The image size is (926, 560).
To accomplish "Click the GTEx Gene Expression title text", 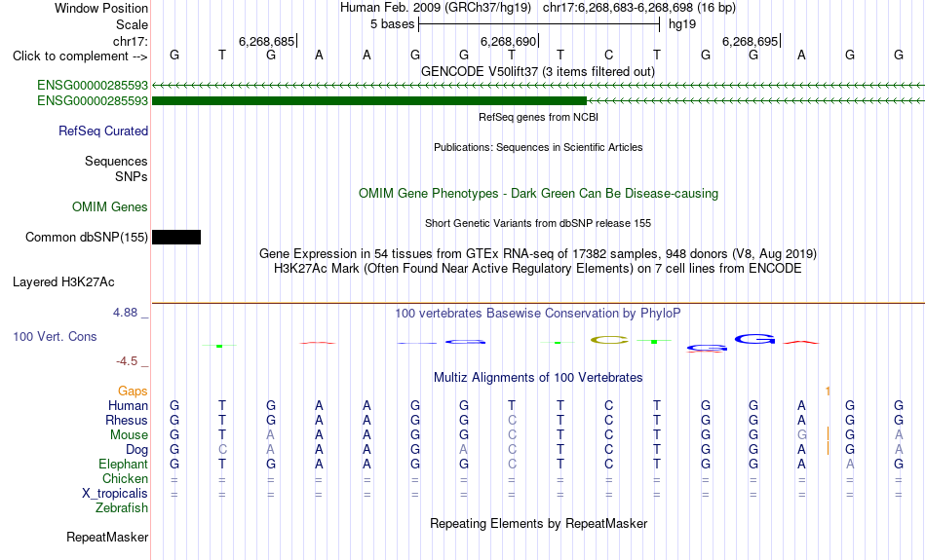I will click(x=538, y=254).
